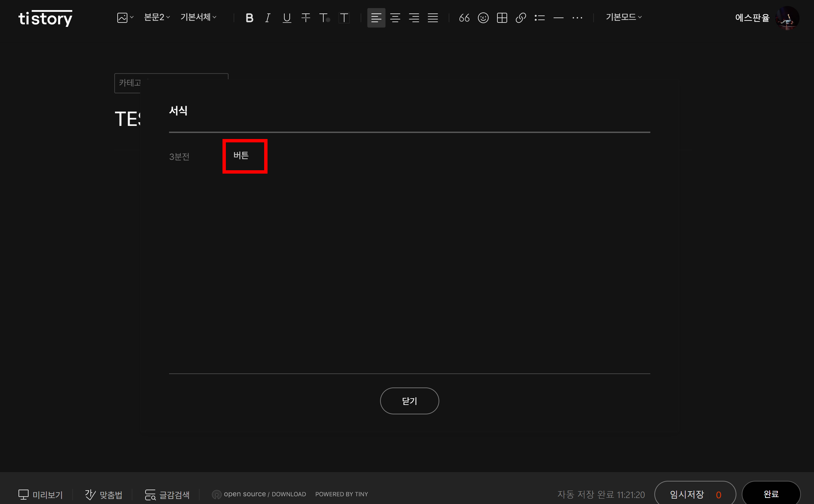Click the 닫기 button
The image size is (814, 504).
click(x=409, y=401)
